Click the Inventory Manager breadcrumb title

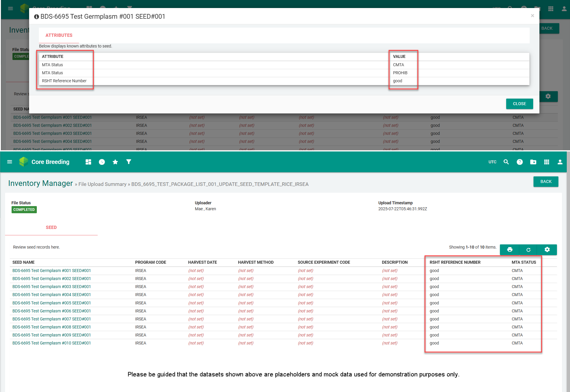click(x=40, y=184)
